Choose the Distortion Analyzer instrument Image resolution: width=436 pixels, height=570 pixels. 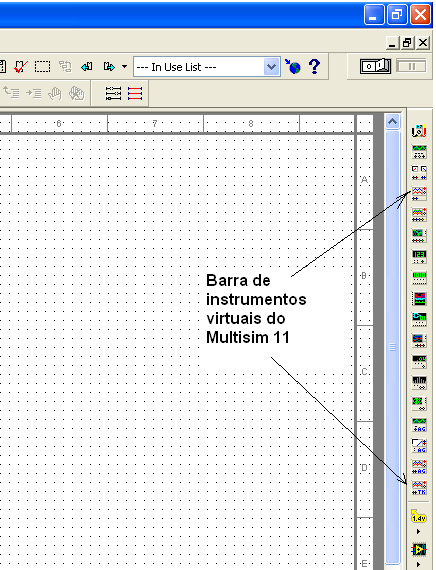419,362
